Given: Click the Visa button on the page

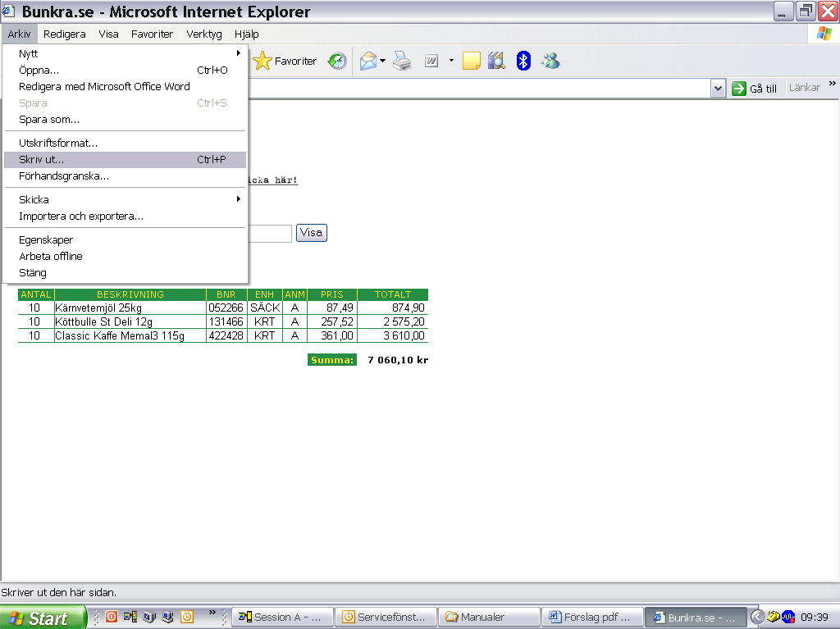Looking at the screenshot, I should tap(311, 233).
